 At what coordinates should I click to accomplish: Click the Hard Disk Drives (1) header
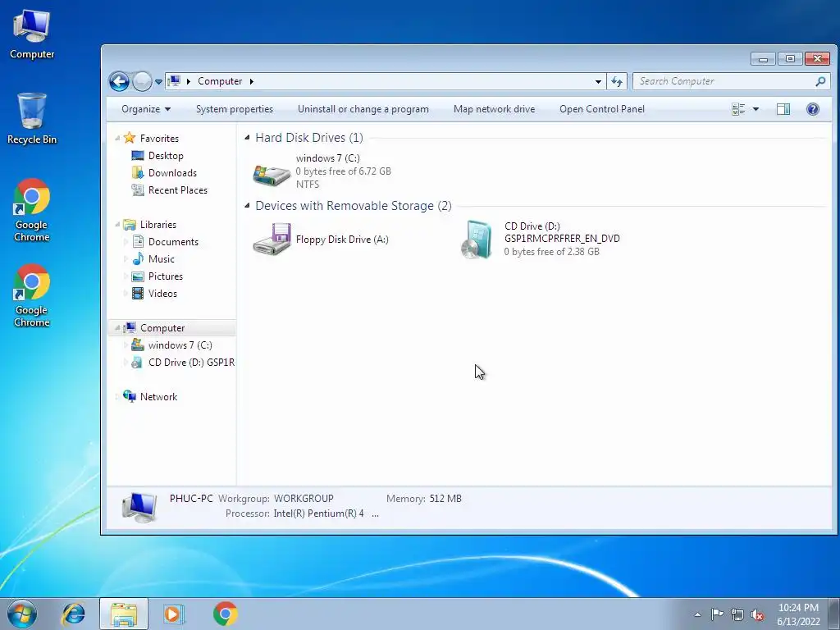(309, 138)
